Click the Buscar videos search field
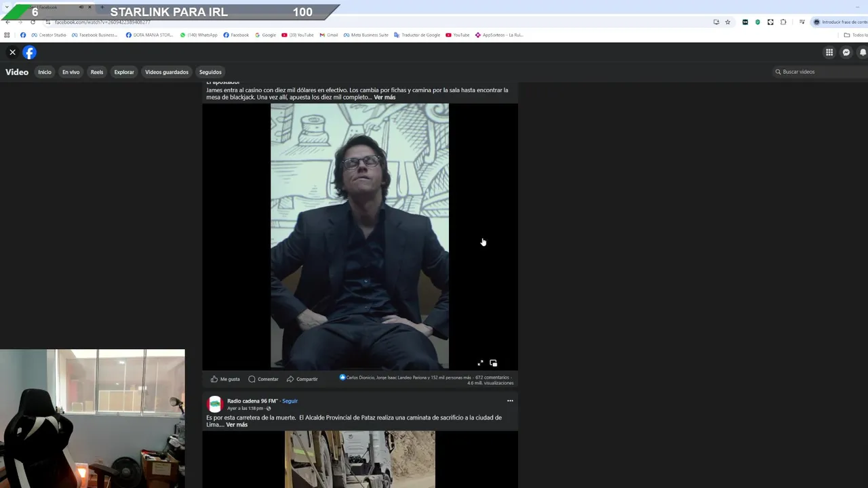 point(821,72)
